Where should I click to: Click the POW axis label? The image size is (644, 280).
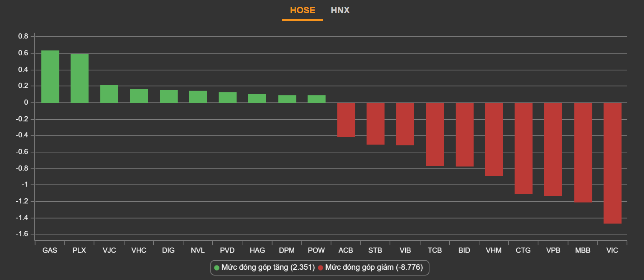[x=316, y=251]
